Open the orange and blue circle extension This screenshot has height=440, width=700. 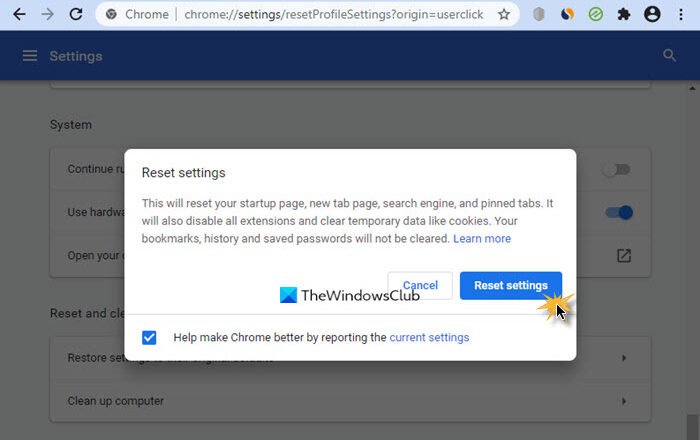[567, 14]
